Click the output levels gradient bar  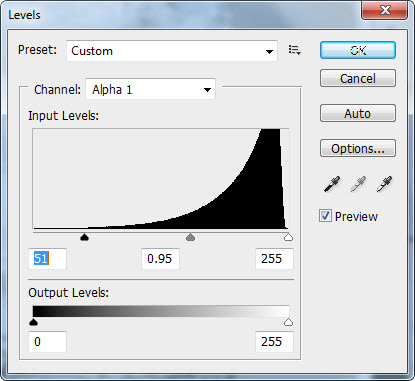tap(161, 311)
